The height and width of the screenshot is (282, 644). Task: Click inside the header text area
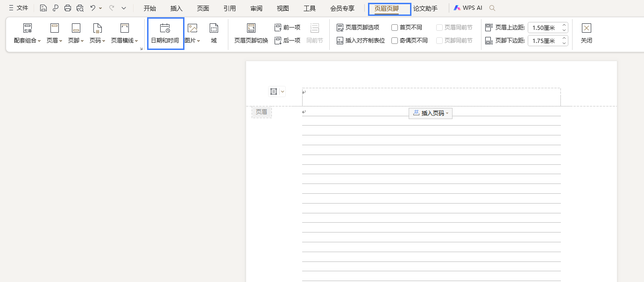click(x=431, y=97)
